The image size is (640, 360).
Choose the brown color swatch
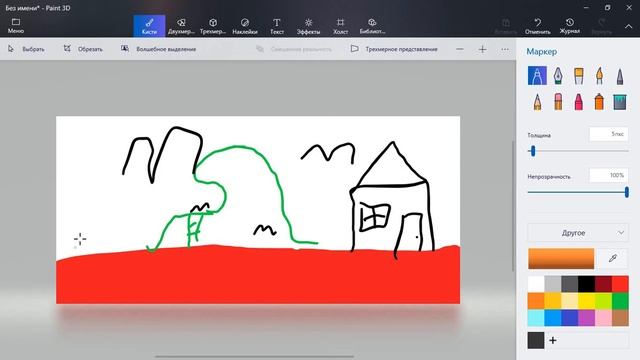pyautogui.click(x=620, y=318)
